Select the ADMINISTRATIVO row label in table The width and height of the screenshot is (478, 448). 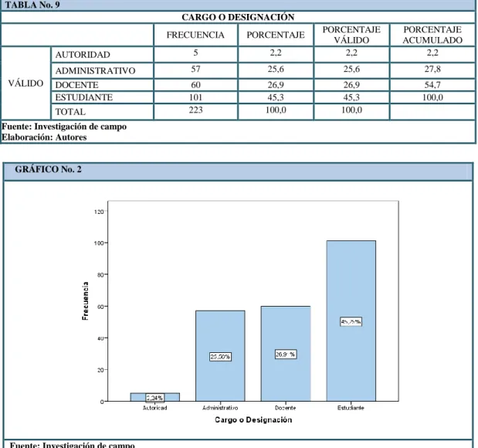(x=95, y=71)
